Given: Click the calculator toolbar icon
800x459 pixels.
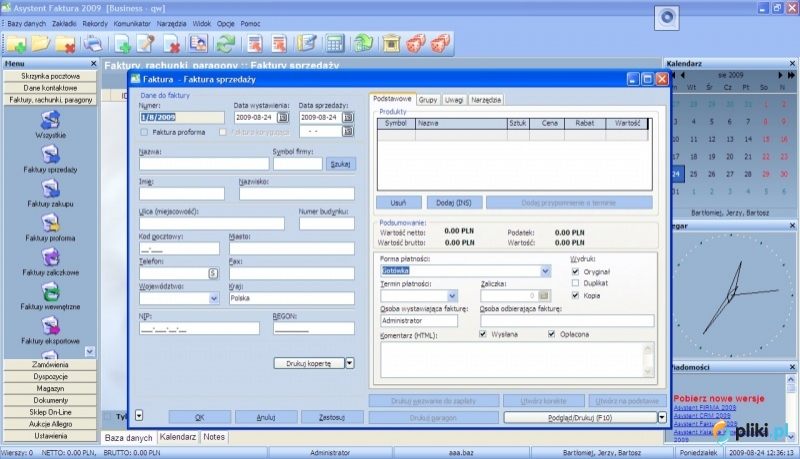Looking at the screenshot, I should [x=335, y=44].
